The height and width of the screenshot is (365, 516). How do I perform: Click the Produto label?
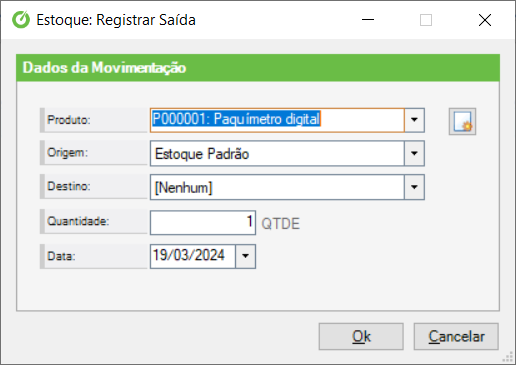click(x=69, y=120)
